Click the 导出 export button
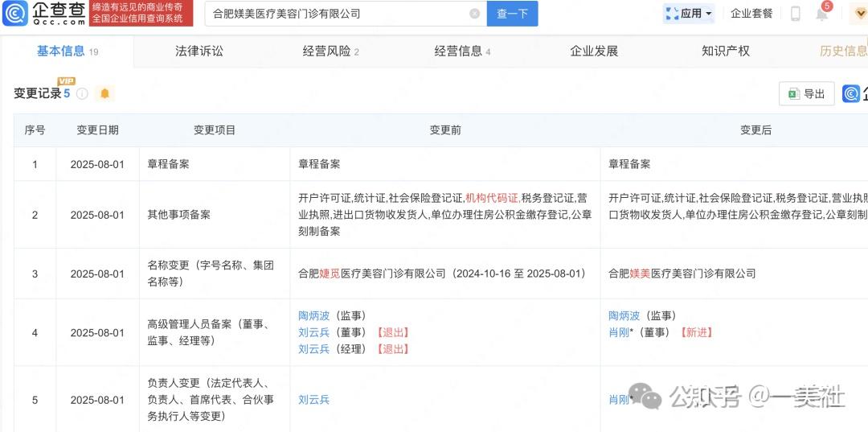 (807, 94)
